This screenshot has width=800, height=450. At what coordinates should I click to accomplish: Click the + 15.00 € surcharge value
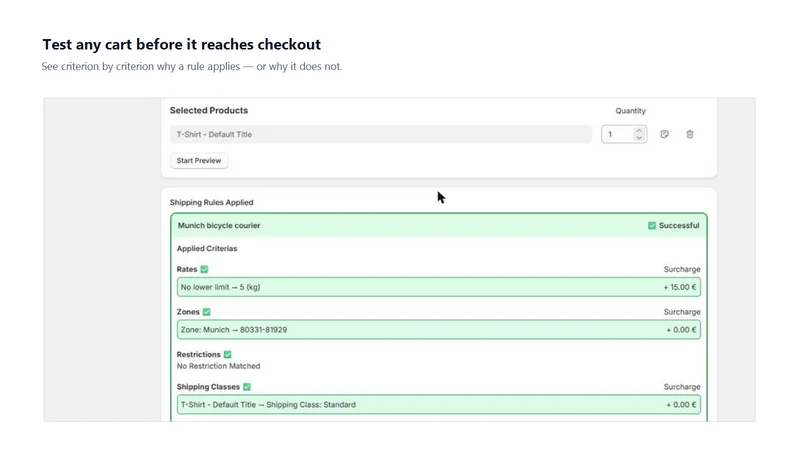(680, 287)
